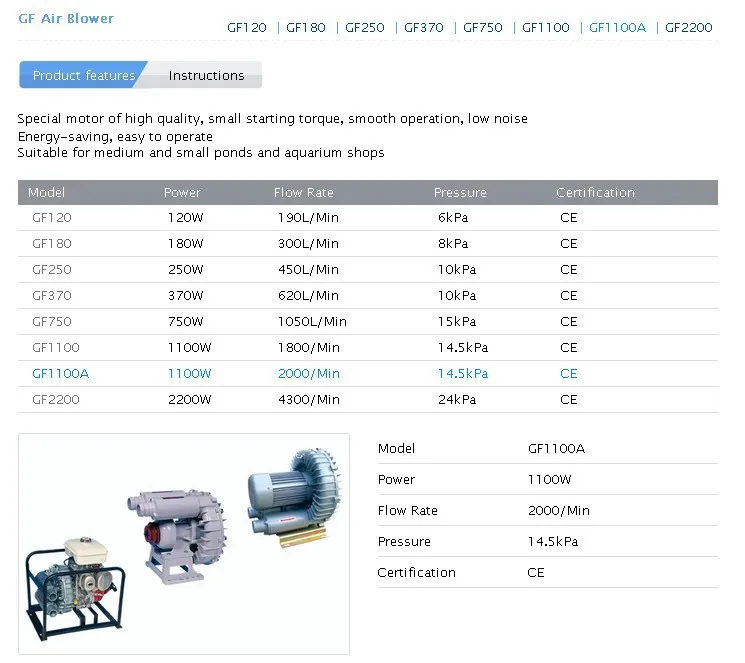745x663 pixels.
Task: Click the GF1100A value in detail panel
Action: tap(556, 449)
